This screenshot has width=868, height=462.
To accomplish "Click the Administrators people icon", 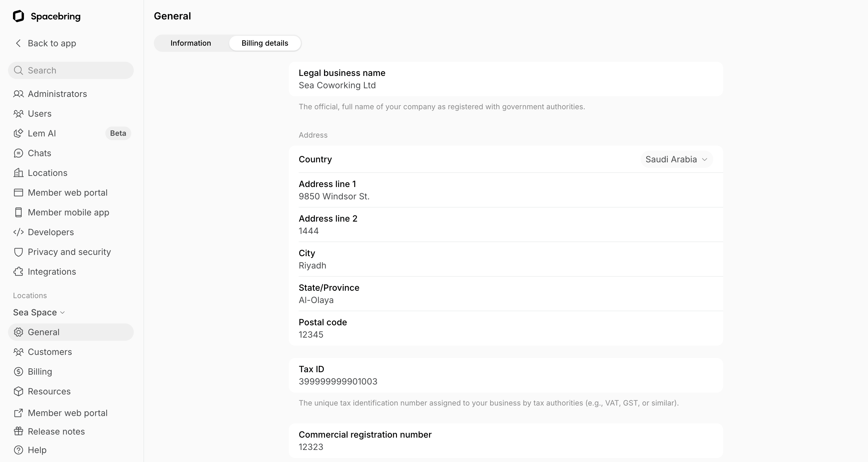I will click(x=18, y=94).
